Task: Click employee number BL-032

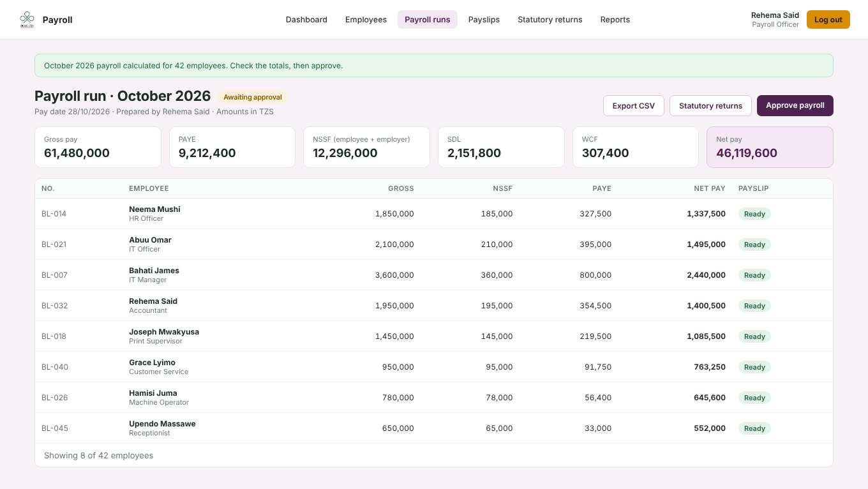Action: click(54, 306)
